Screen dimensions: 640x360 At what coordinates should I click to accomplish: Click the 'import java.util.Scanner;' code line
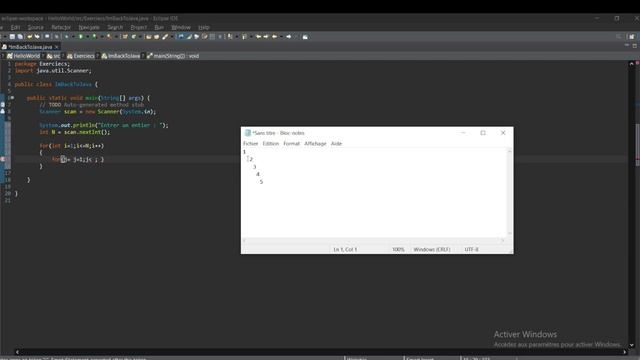coord(53,71)
